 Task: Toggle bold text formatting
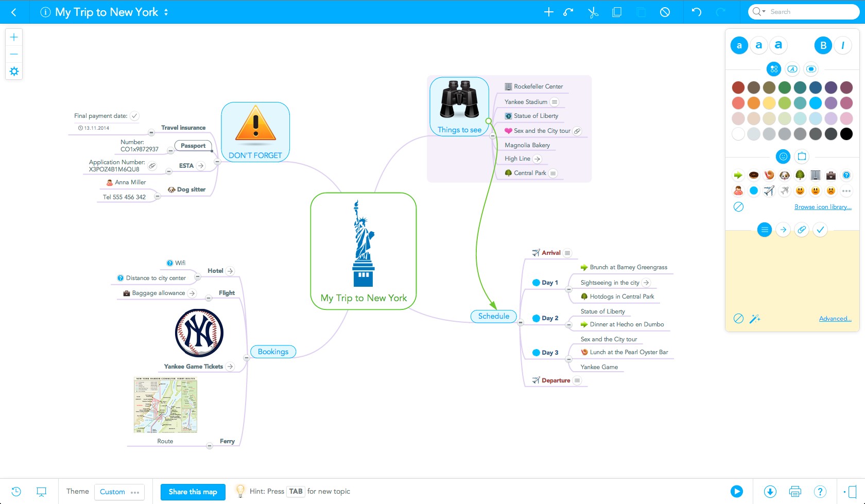pyautogui.click(x=823, y=45)
